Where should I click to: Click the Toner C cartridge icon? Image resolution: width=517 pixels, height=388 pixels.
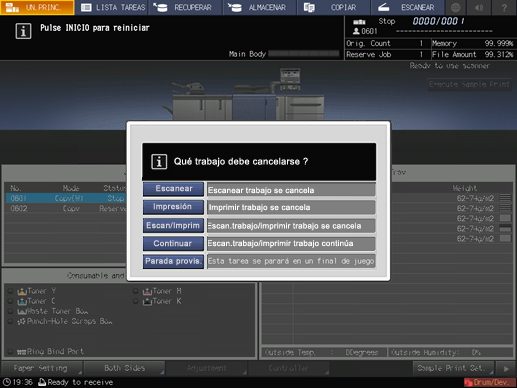coord(22,301)
